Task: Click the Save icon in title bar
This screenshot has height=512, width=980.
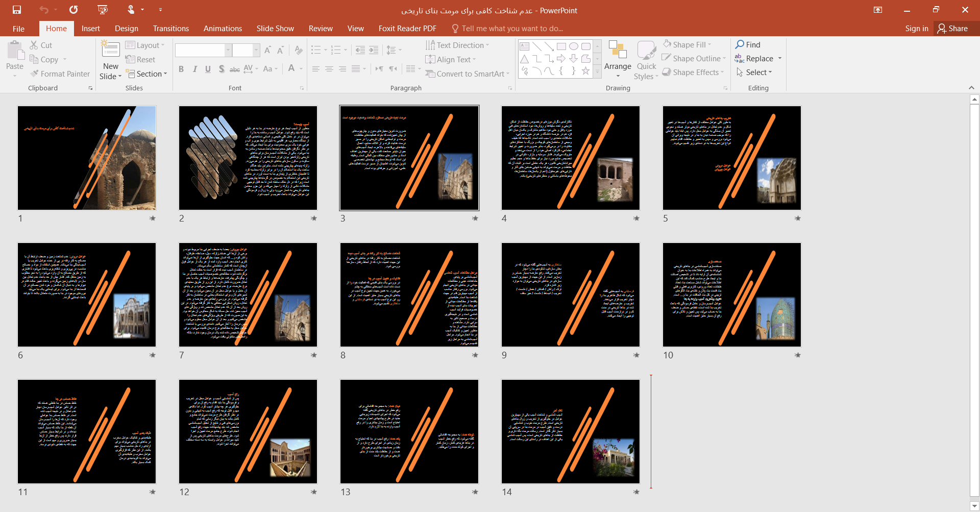Action: [17, 10]
